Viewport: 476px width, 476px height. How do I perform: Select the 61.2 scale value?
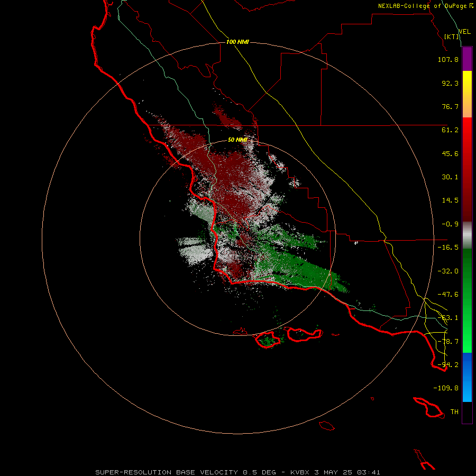450,130
